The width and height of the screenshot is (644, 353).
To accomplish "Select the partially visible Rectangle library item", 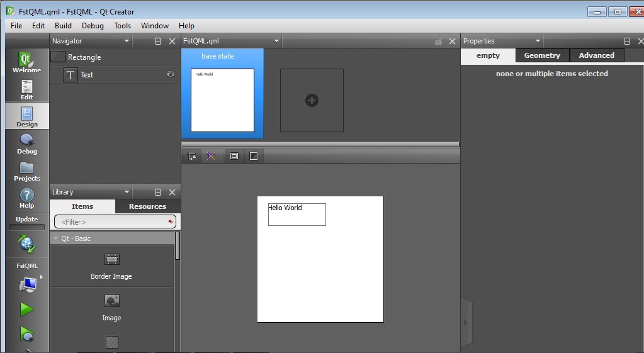I will pos(111,341).
